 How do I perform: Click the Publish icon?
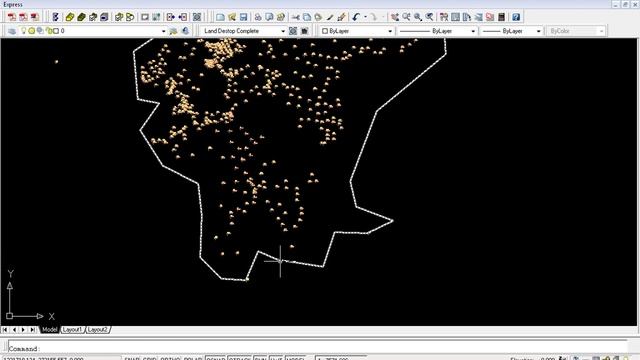tap(281, 17)
